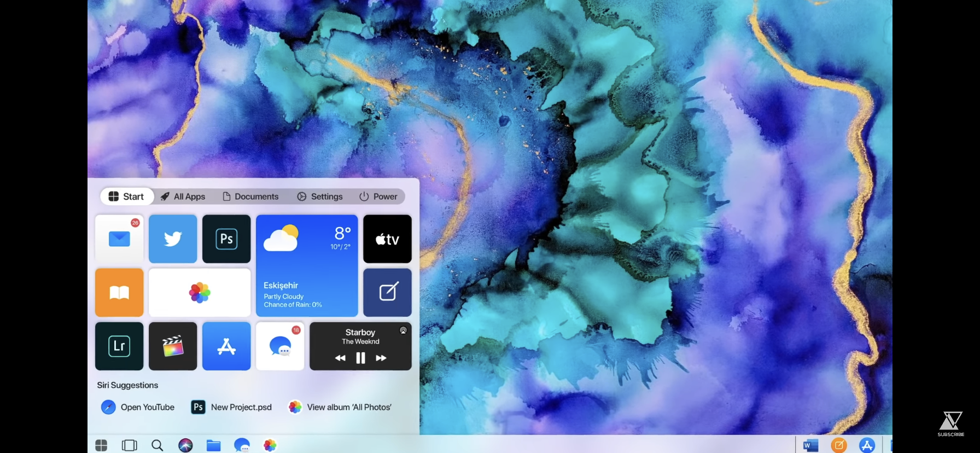This screenshot has height=453, width=980.
Task: Open the Photoshop tile
Action: tap(226, 239)
